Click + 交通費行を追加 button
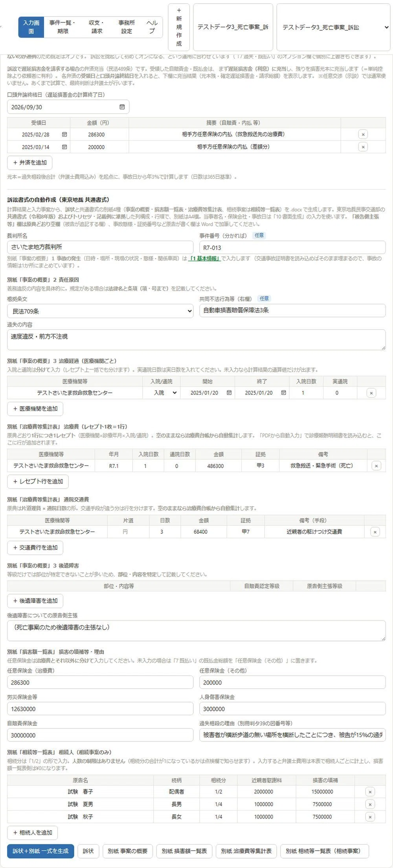This screenshot has width=393, height=868. pyautogui.click(x=35, y=548)
